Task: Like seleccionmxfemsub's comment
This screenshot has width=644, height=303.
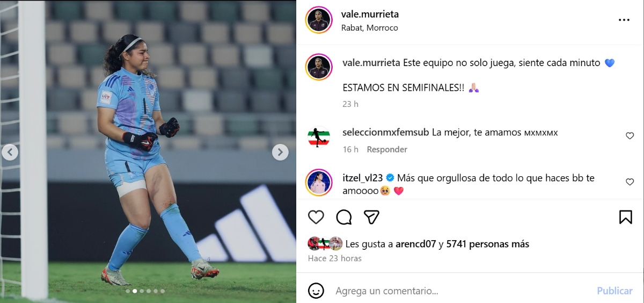Action: click(x=630, y=136)
